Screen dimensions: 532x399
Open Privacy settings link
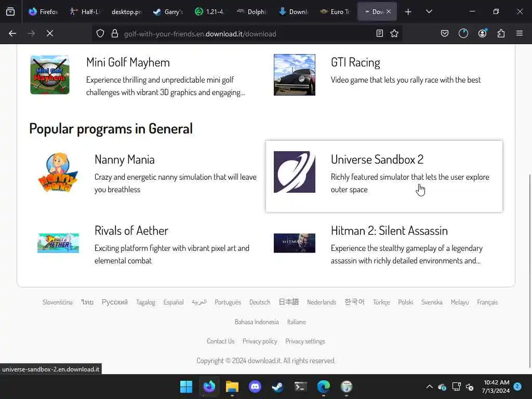pyautogui.click(x=305, y=341)
